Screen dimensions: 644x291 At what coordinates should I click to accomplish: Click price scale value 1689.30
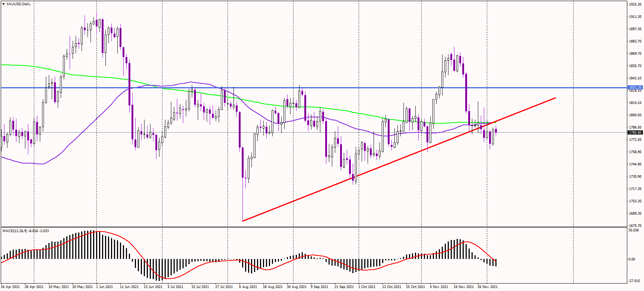[635, 213]
